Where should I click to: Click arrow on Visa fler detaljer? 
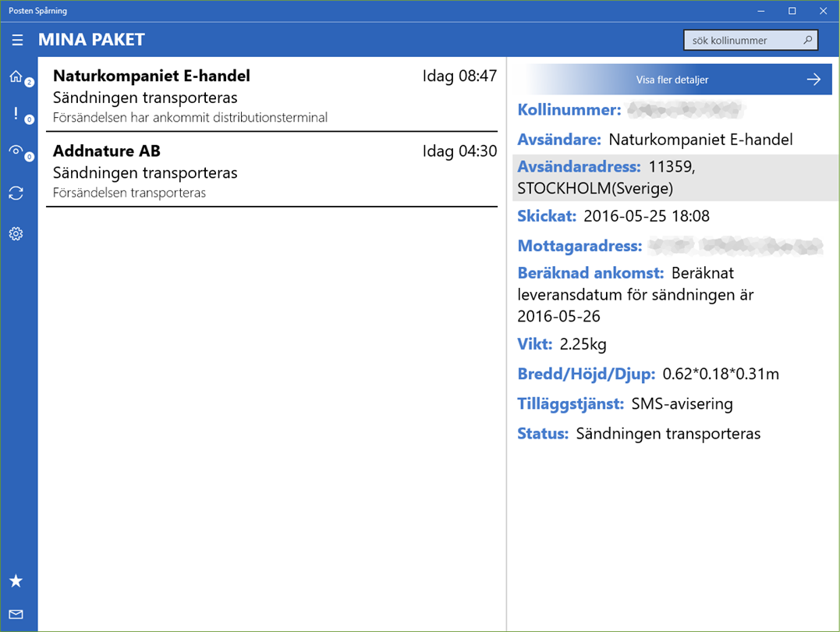(813, 80)
